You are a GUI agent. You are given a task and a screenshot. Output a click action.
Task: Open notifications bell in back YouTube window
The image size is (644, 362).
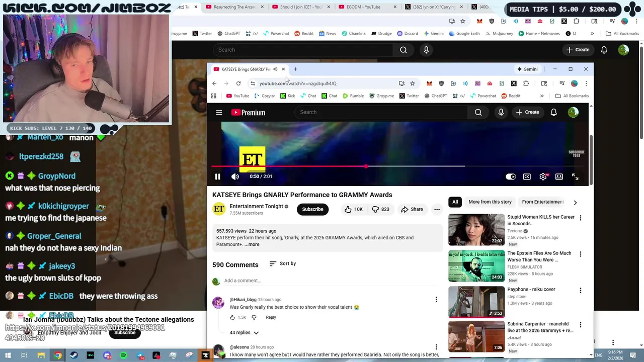click(604, 50)
